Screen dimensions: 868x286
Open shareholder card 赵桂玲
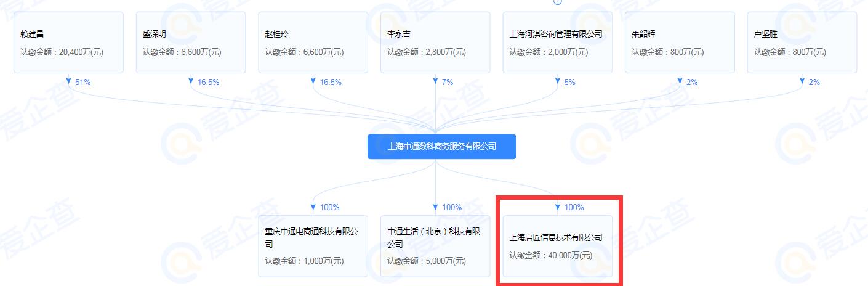click(313, 43)
